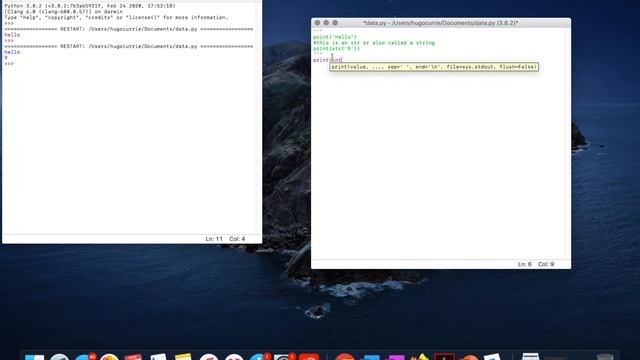Click the 'Type "help", "copyright"' line in Shell

point(116,18)
